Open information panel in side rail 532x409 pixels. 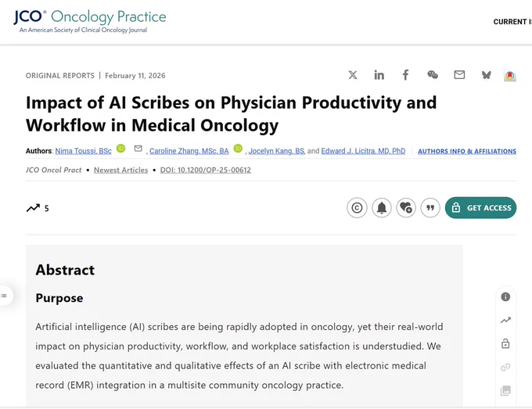505,296
